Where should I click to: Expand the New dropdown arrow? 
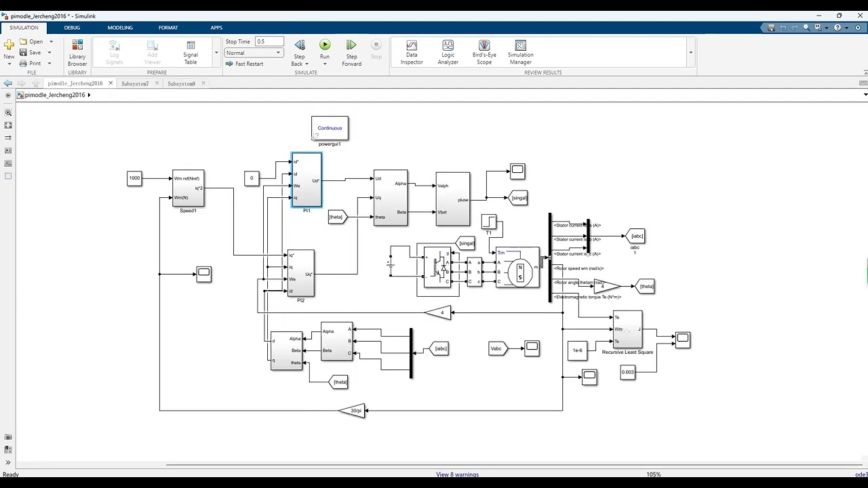click(x=9, y=64)
